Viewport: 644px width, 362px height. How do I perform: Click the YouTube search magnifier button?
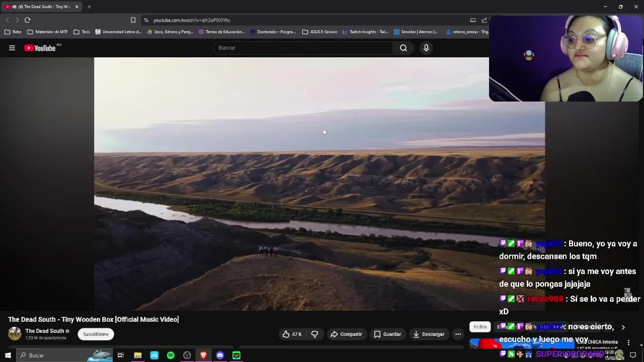point(404,48)
